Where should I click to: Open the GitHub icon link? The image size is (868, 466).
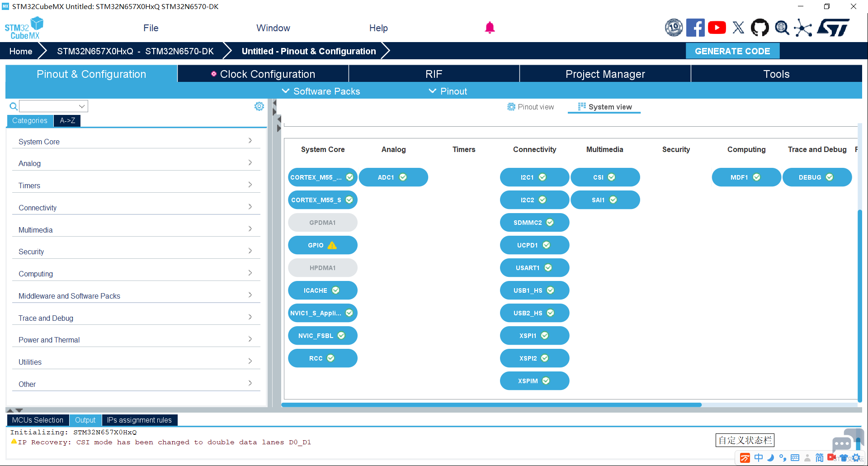pos(759,28)
